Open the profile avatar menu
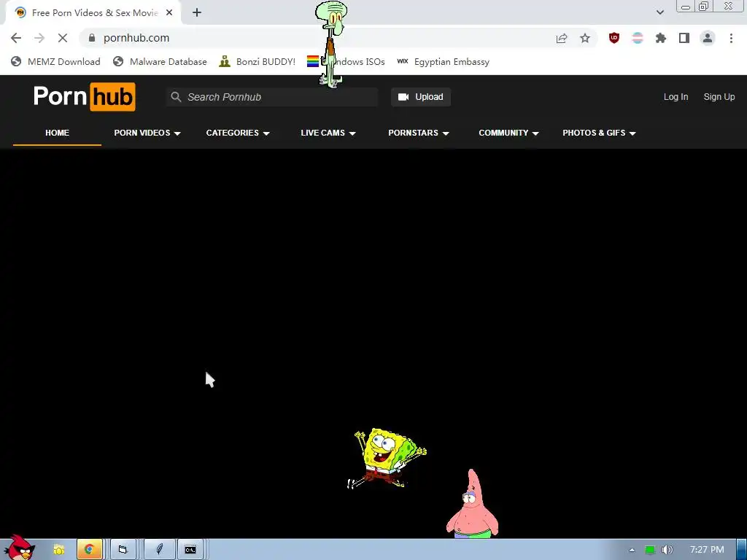This screenshot has width=747, height=560. (708, 38)
